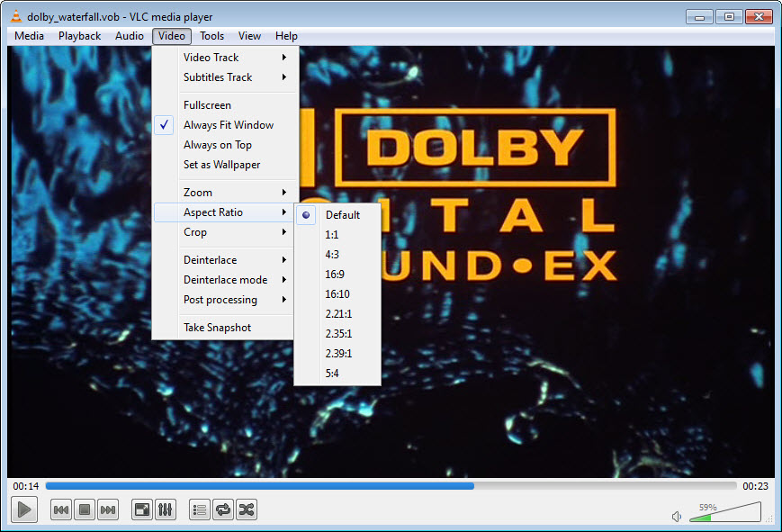Select 5:4 aspect ratio
Screen dimensions: 782x532
337,374
